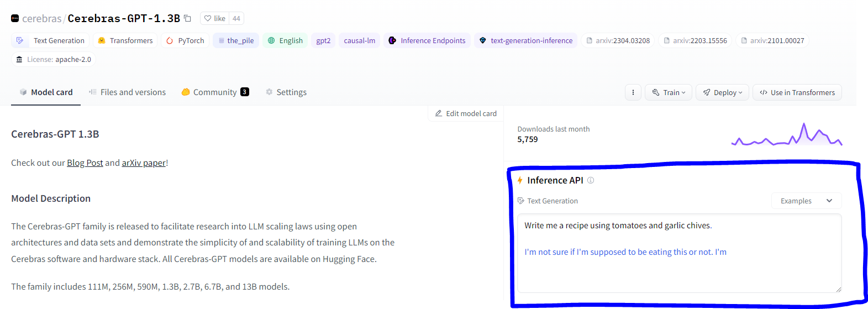Click the text-generation-inference gem icon

(483, 40)
